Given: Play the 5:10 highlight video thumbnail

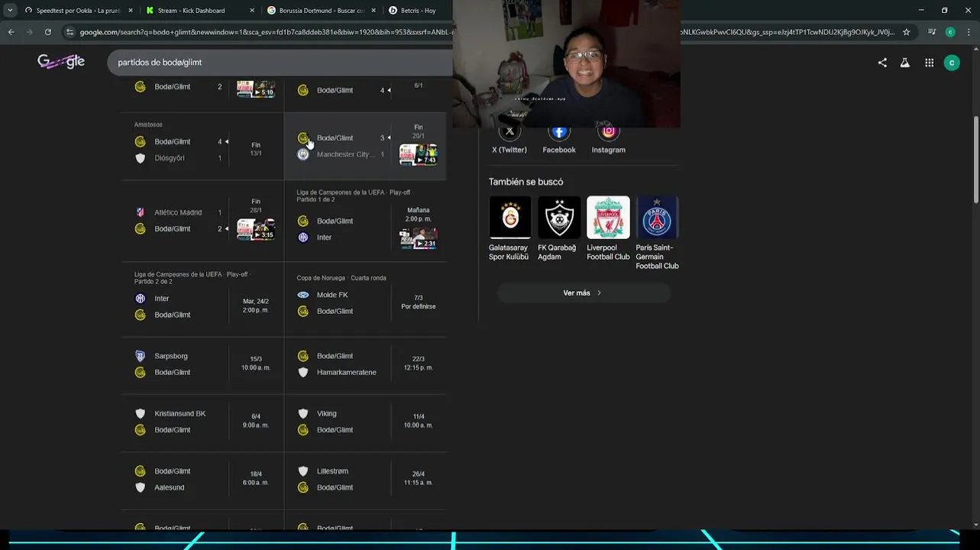Looking at the screenshot, I should (x=256, y=88).
